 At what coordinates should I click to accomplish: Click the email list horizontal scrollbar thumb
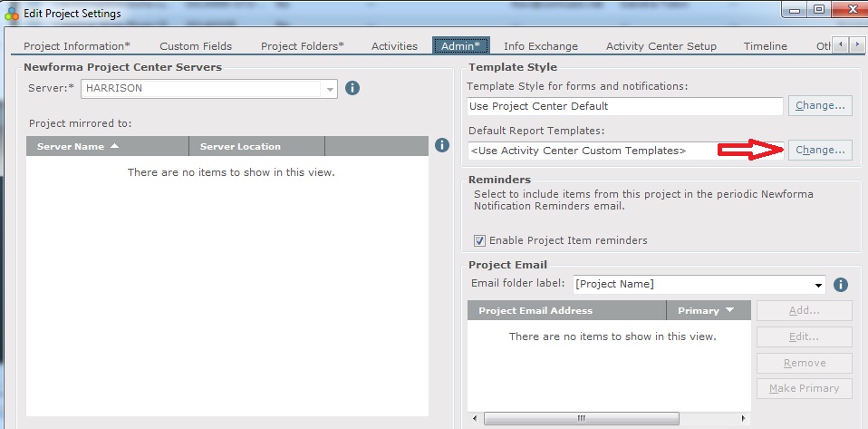pos(582,418)
